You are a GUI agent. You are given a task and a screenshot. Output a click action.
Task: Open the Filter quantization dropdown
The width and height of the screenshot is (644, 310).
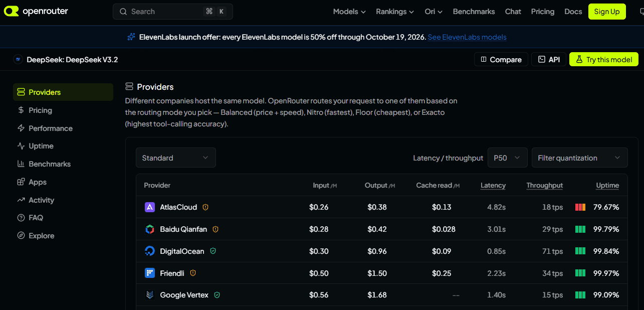[580, 158]
